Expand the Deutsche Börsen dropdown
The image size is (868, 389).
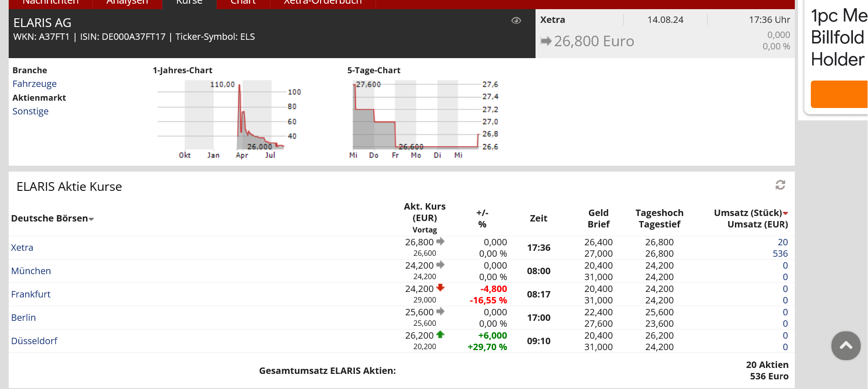click(x=91, y=219)
